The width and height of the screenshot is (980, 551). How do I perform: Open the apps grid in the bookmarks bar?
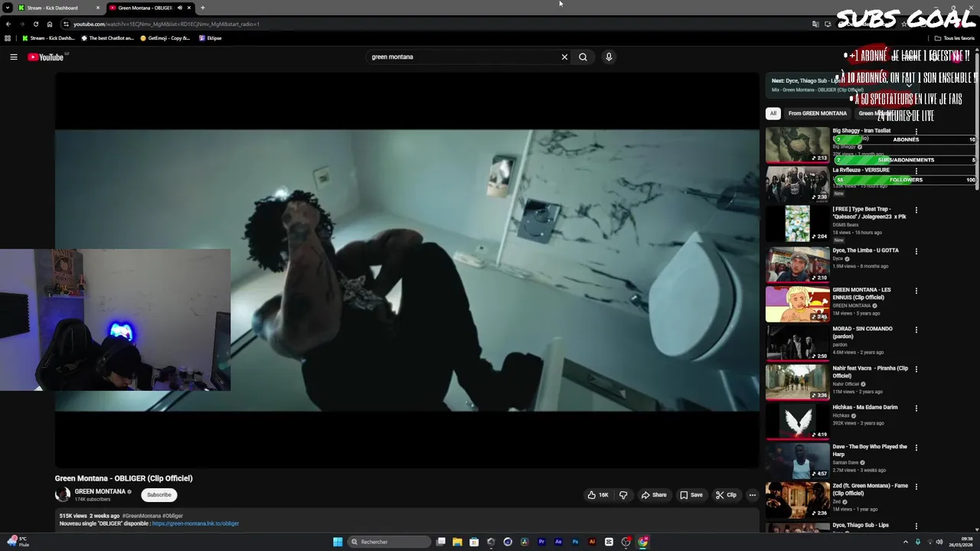pos(8,38)
